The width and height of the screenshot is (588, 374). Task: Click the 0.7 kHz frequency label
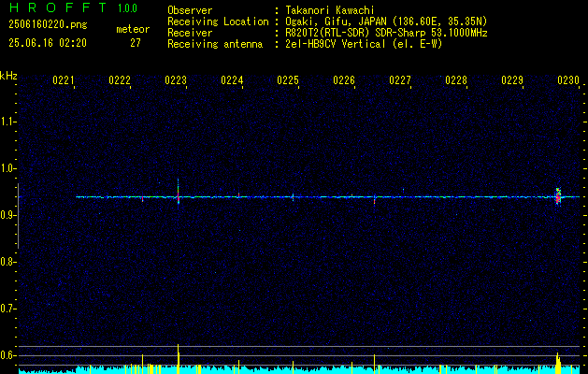click(7, 309)
